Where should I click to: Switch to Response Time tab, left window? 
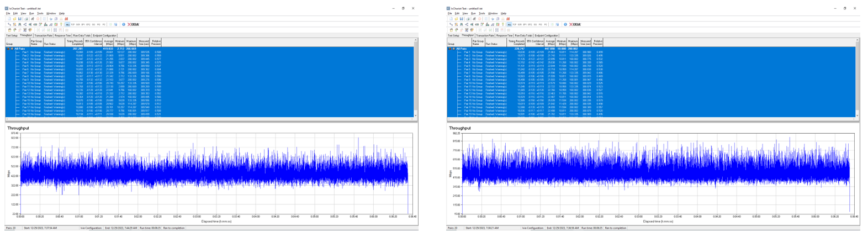[x=62, y=35]
